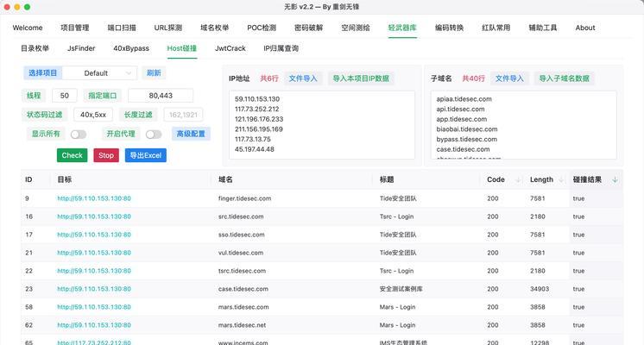Viewport: 644px width, 345px height.
Task: Open target link in case.tidesec.com row
Action: [94, 289]
